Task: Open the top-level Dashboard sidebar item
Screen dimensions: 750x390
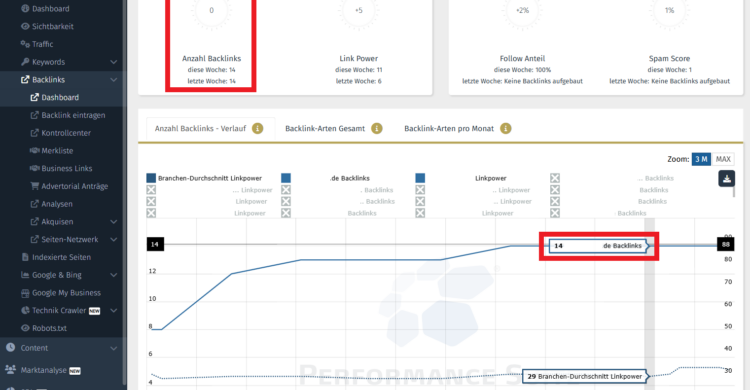Action: [x=45, y=9]
